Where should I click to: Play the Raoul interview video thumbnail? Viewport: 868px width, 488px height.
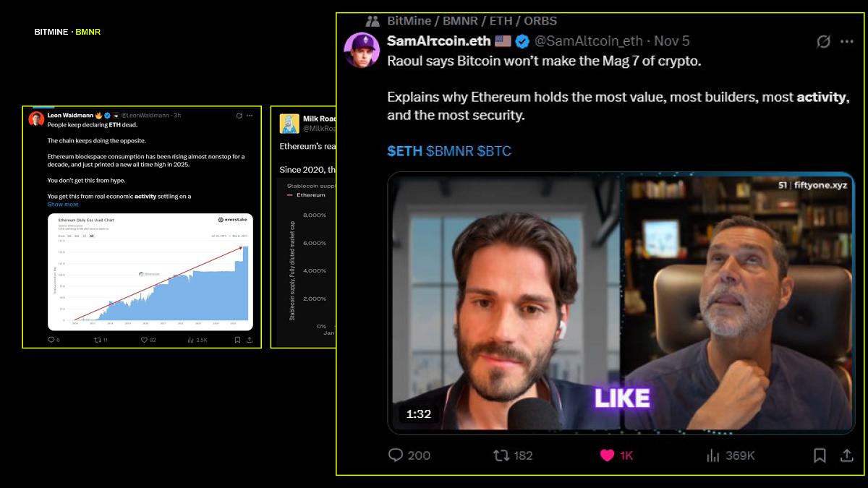pos(621,303)
